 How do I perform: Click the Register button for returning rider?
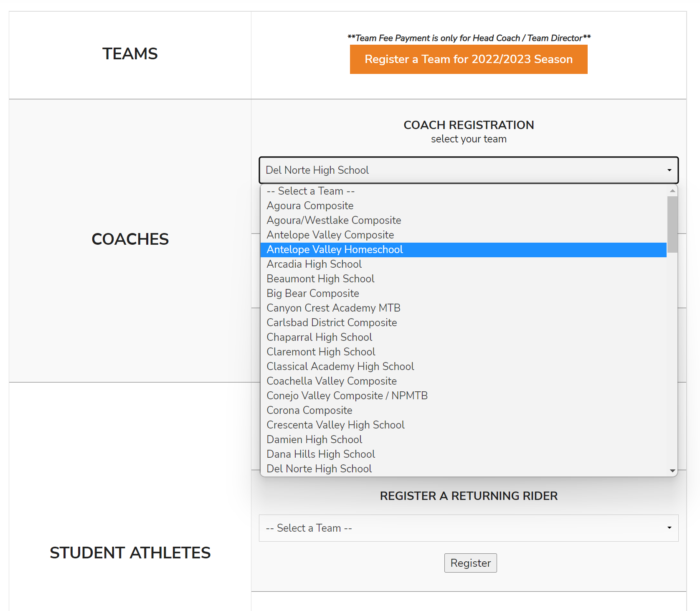470,563
